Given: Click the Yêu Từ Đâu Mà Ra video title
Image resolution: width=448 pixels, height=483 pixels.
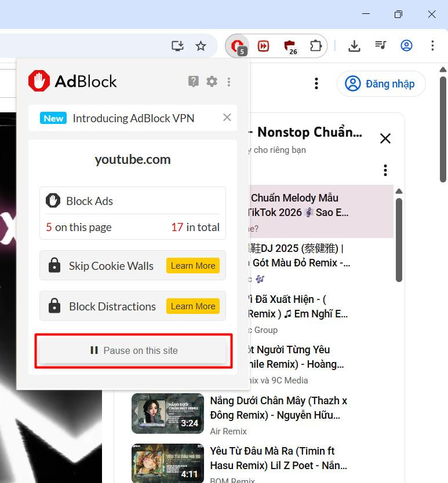Looking at the screenshot, I should pos(278,458).
